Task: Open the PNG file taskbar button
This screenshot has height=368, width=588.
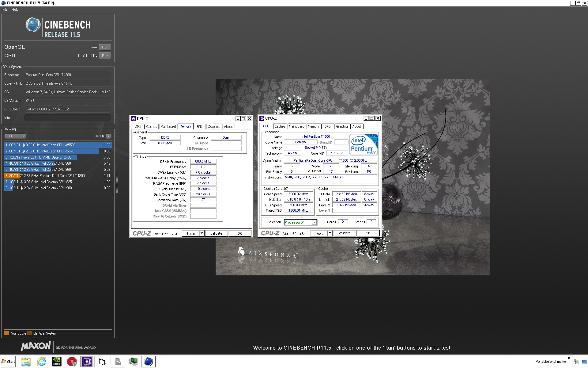Action: point(118,362)
